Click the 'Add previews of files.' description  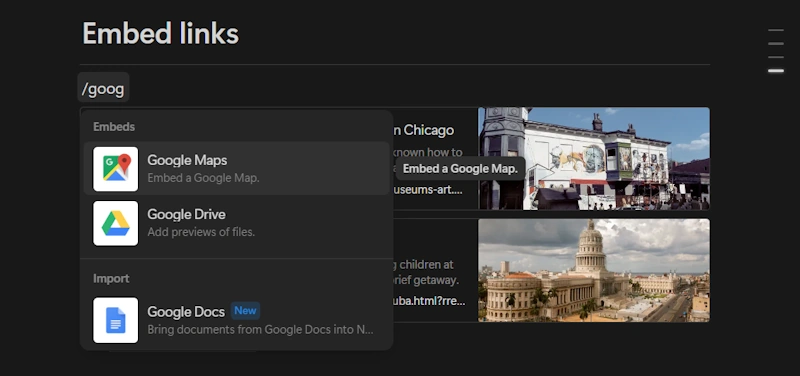(x=201, y=232)
